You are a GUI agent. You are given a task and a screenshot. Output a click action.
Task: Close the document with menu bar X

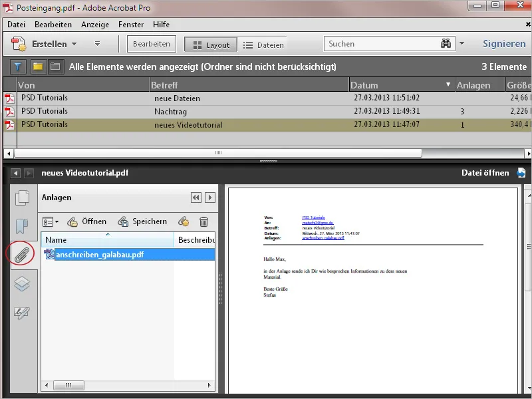pos(528,25)
